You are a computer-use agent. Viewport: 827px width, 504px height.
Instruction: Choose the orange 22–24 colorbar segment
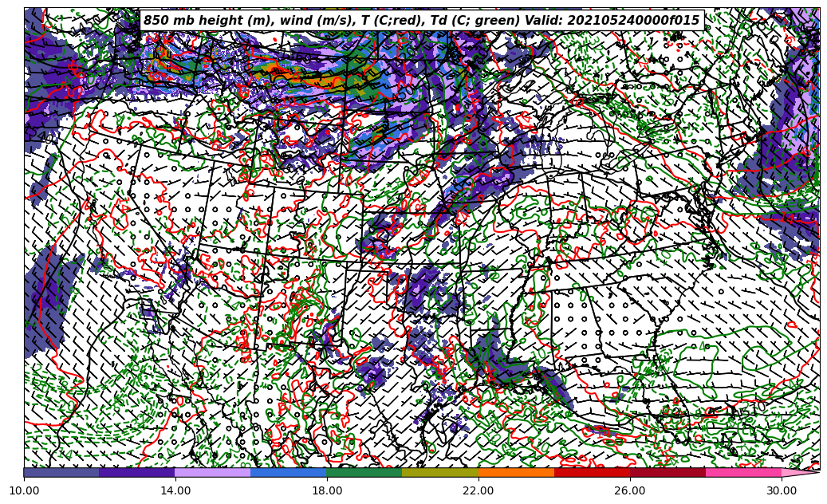[x=516, y=472]
